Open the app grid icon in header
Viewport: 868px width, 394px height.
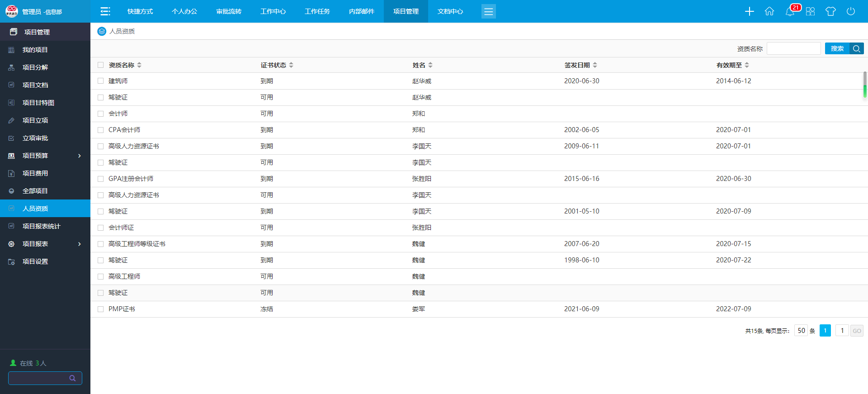(x=810, y=11)
